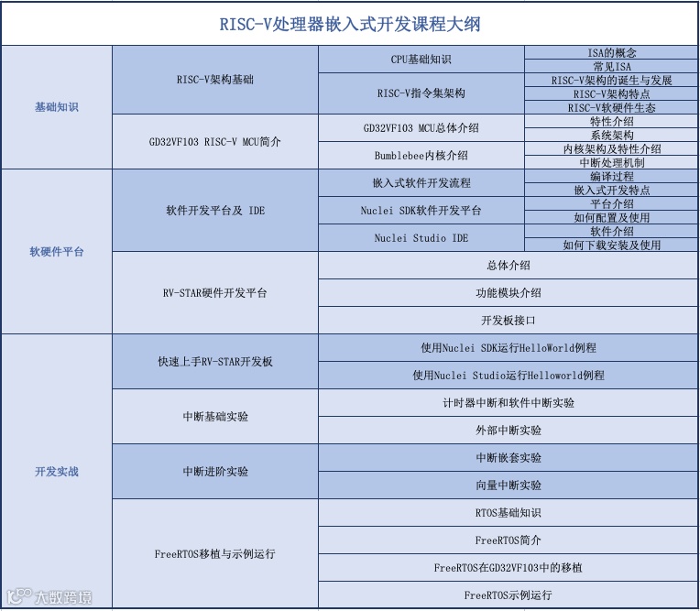Click the RISC-V架构特点 cell
The width and height of the screenshot is (700, 611).
coord(611,93)
